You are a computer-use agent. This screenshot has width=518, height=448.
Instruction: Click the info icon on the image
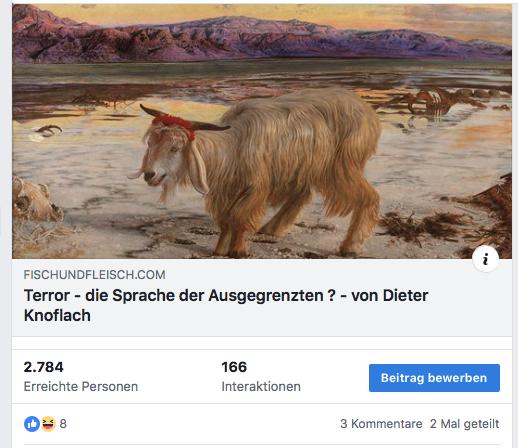pos(485,259)
